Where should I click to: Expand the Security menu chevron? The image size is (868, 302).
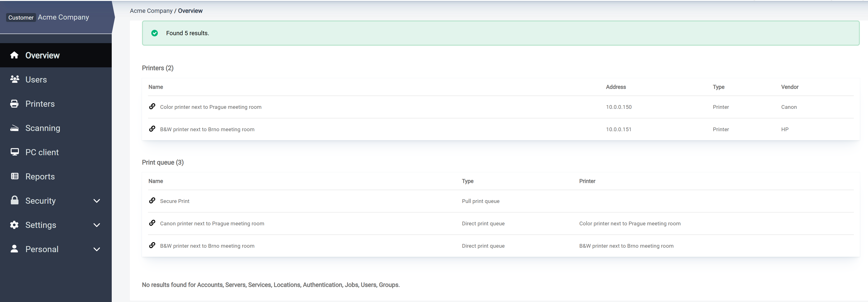(x=97, y=201)
